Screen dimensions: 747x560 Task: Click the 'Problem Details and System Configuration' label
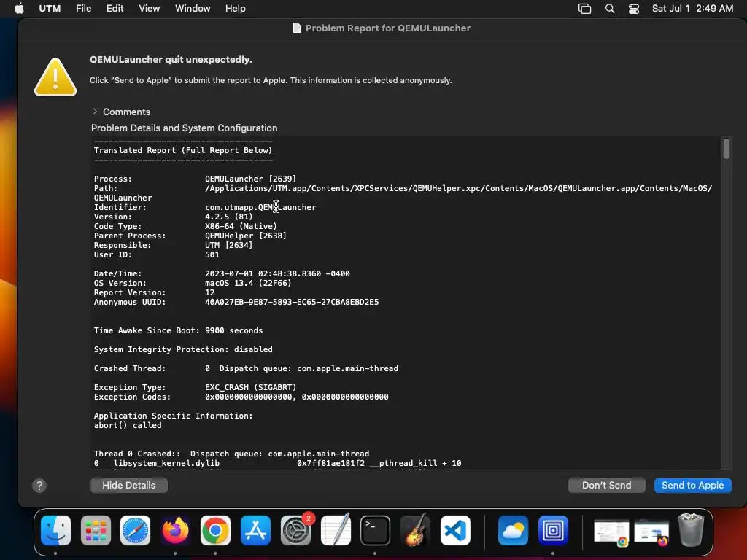coord(185,128)
